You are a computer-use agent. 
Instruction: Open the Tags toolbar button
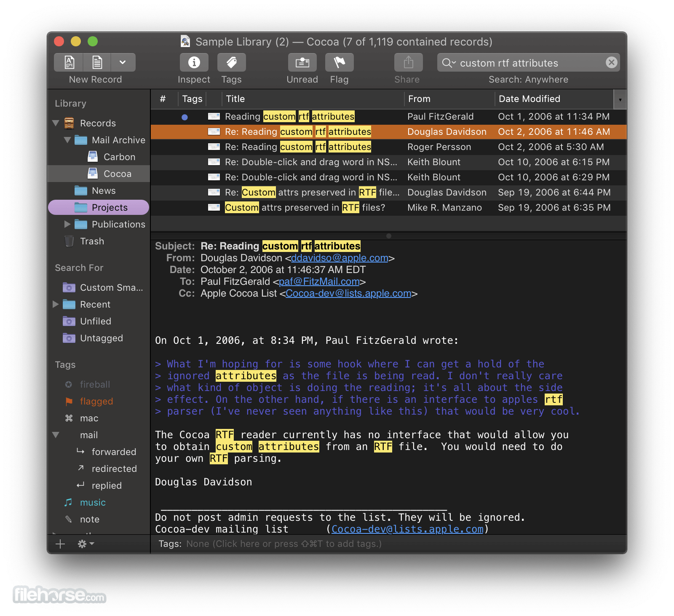point(231,62)
